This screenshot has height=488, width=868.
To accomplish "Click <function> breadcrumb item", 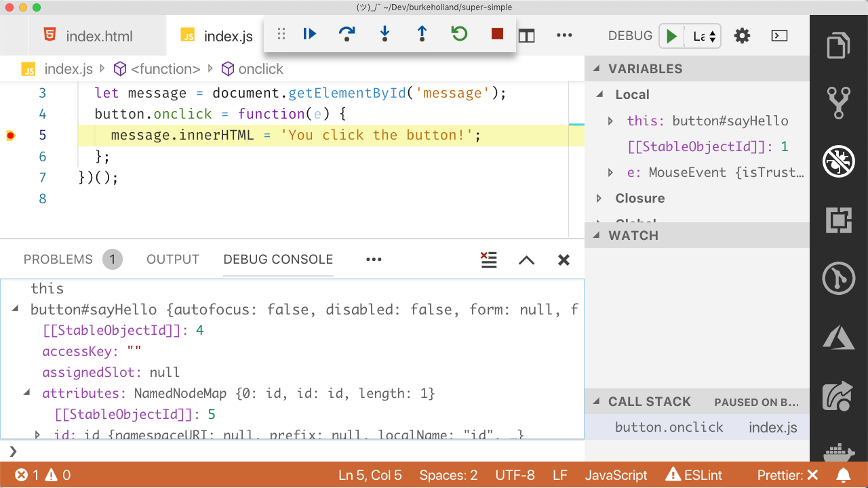I will tap(157, 69).
